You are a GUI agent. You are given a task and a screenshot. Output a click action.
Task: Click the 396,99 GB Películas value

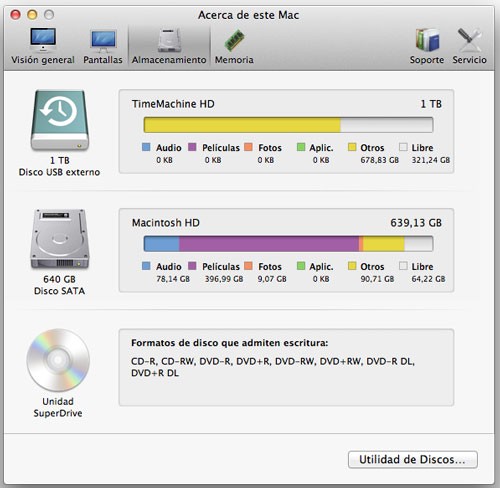coord(224,279)
